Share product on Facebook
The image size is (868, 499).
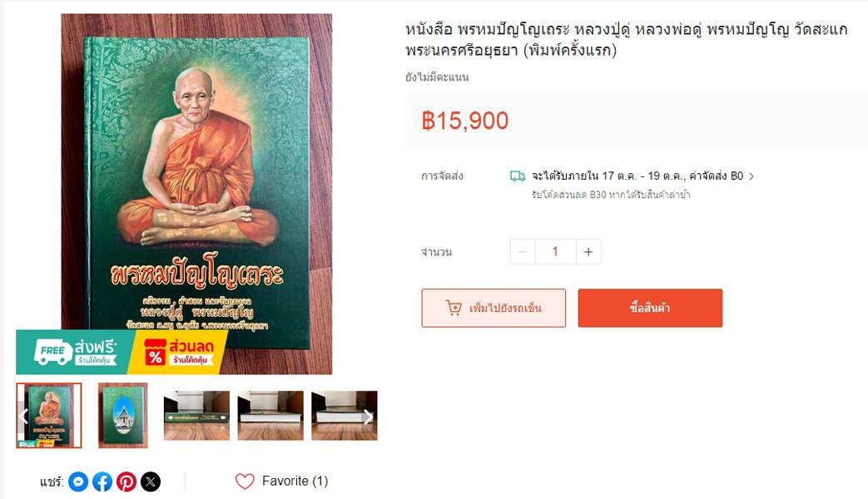[102, 482]
